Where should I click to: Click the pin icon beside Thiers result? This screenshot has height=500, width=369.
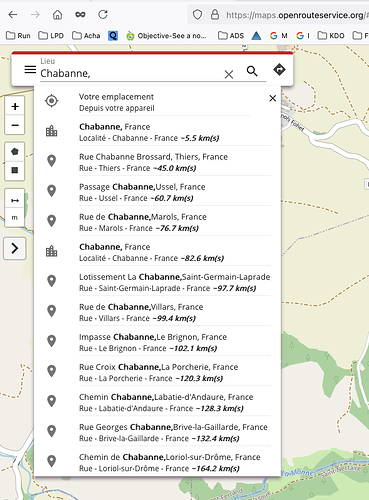pyautogui.click(x=52, y=161)
